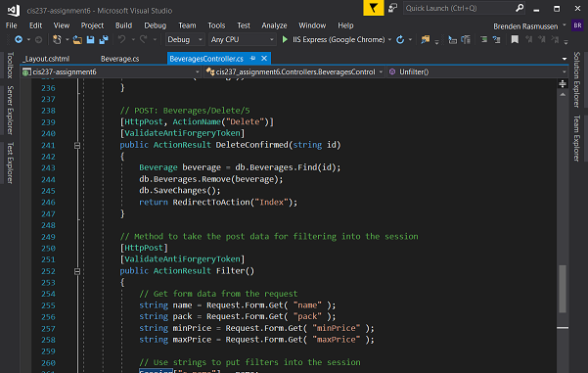Open the Analyze menu
This screenshot has width=588, height=373.
274,25
